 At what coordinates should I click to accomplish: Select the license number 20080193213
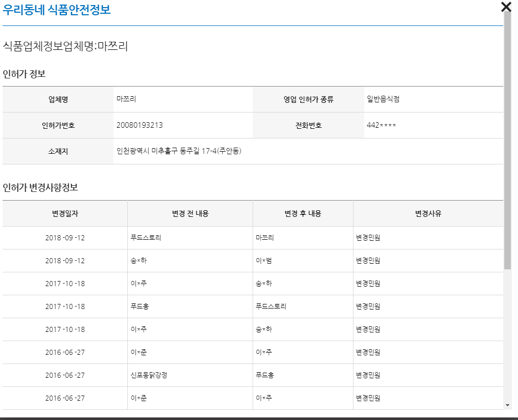(x=140, y=125)
